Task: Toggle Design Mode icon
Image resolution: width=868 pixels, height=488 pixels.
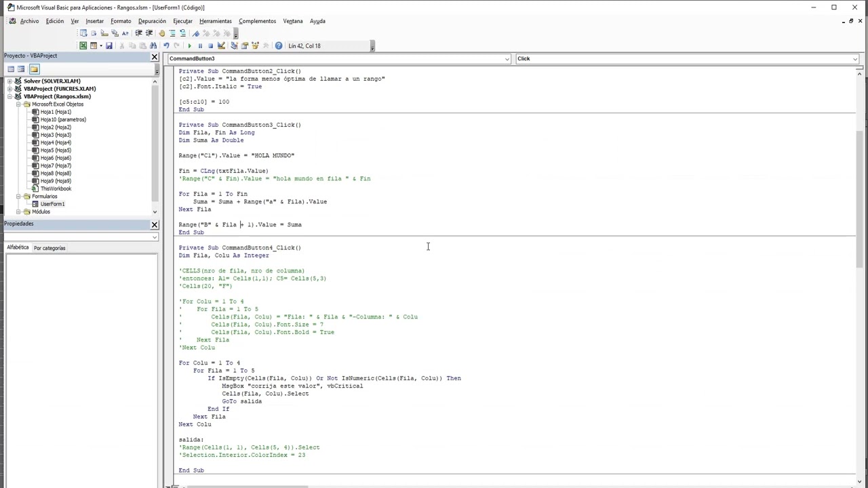Action: 221,45
